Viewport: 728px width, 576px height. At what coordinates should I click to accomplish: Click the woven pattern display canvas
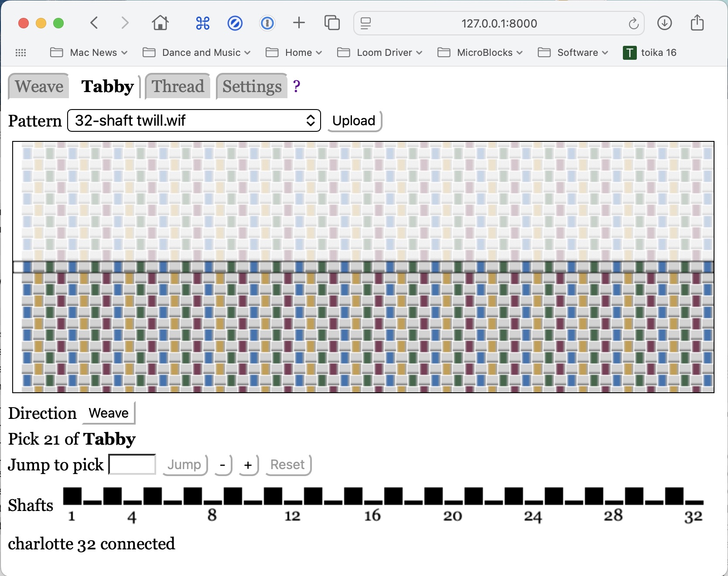[x=363, y=267]
